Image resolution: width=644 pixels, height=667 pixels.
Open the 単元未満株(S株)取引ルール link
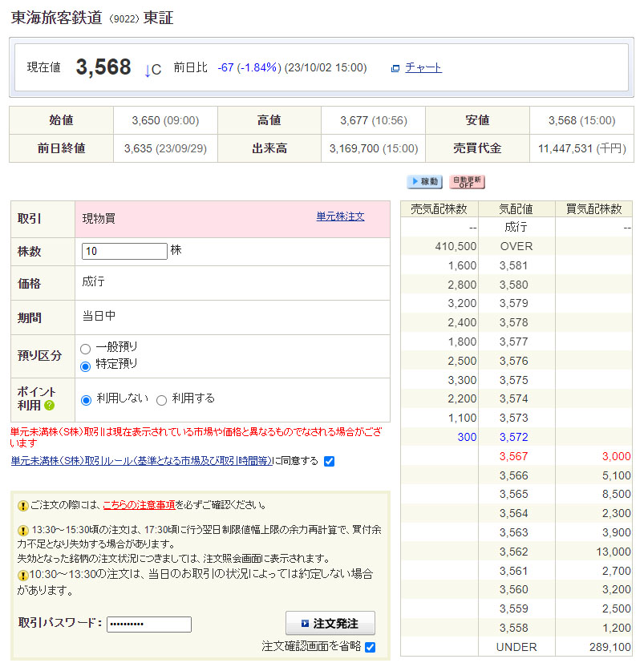[x=141, y=461]
